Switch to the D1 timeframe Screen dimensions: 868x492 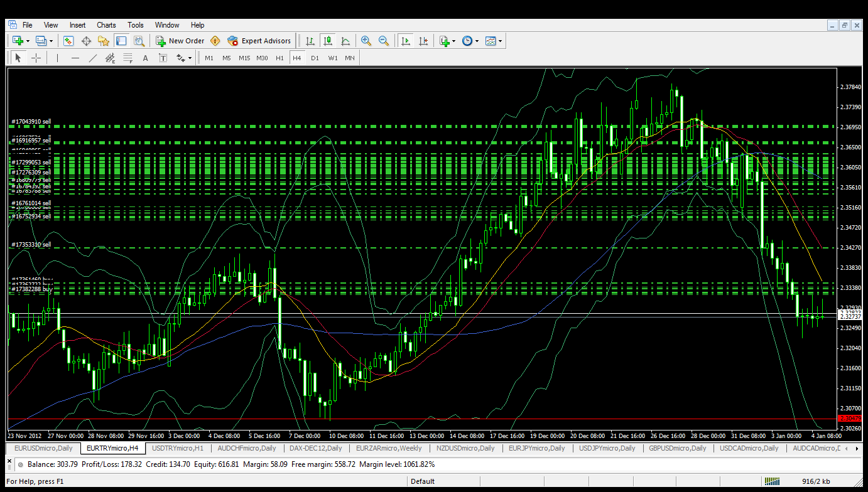pos(315,58)
